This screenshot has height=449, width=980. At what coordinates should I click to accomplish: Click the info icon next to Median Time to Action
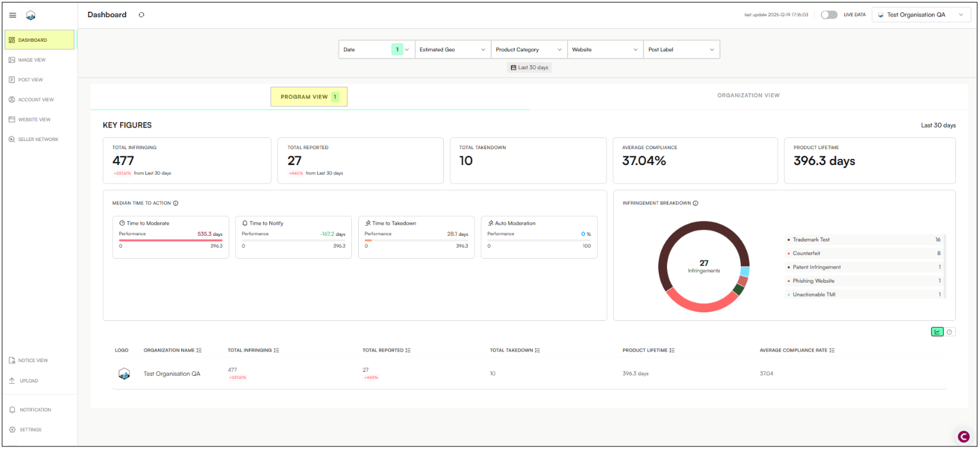coord(176,203)
